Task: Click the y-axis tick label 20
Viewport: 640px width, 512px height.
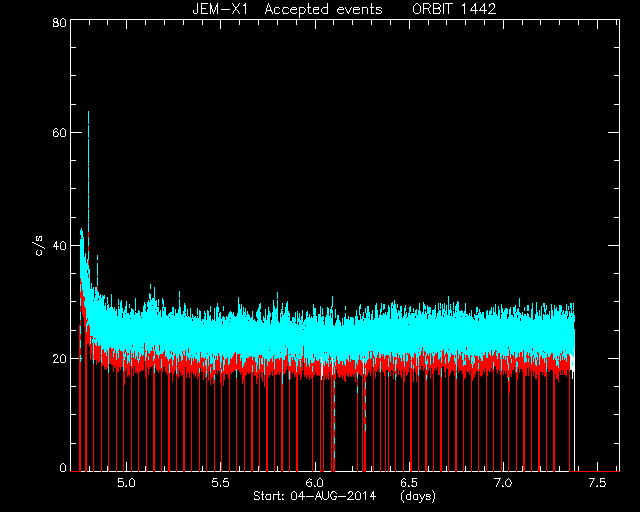Action: coord(60,358)
